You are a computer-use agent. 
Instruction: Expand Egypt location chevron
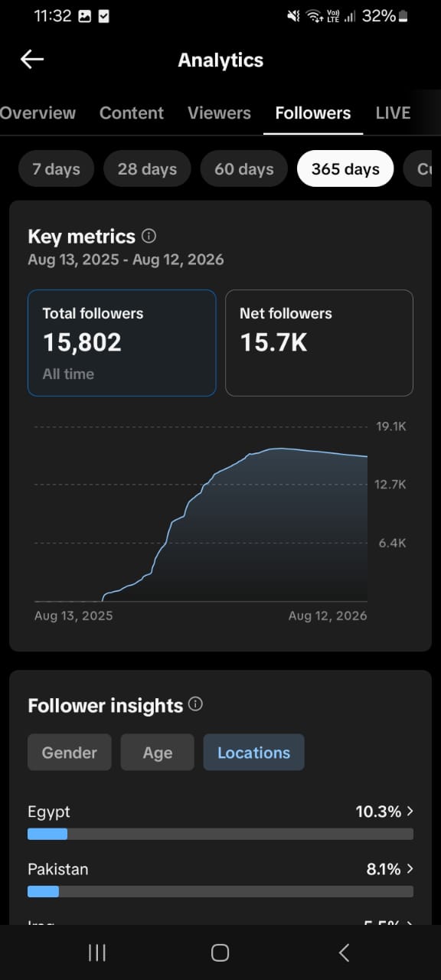pos(410,811)
